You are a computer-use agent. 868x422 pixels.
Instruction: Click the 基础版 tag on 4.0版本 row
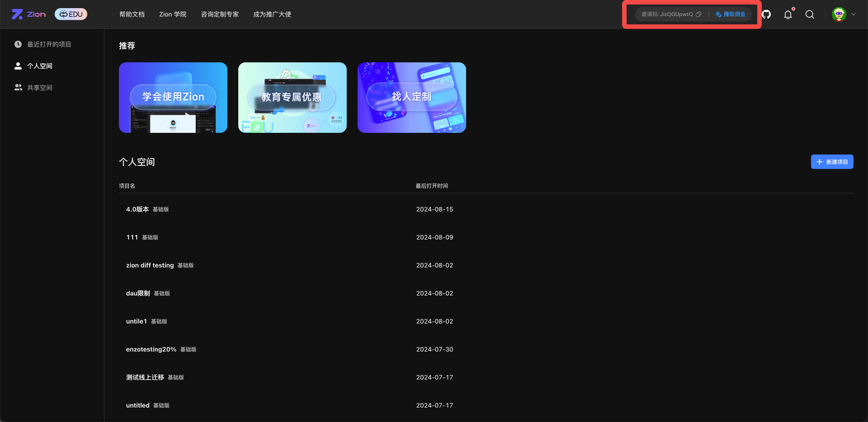pyautogui.click(x=161, y=210)
